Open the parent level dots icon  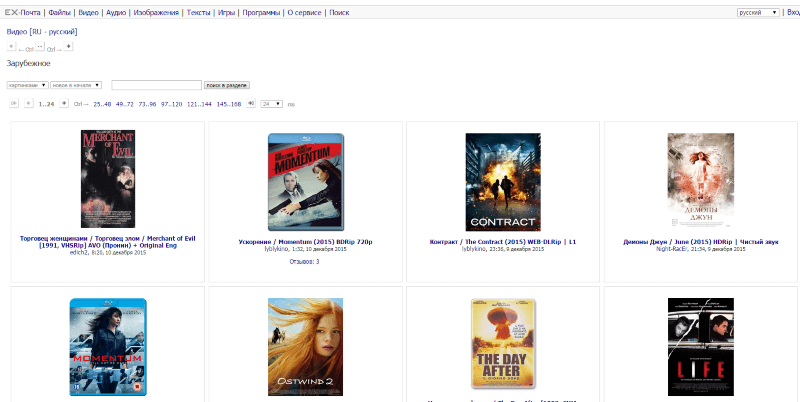[40, 46]
